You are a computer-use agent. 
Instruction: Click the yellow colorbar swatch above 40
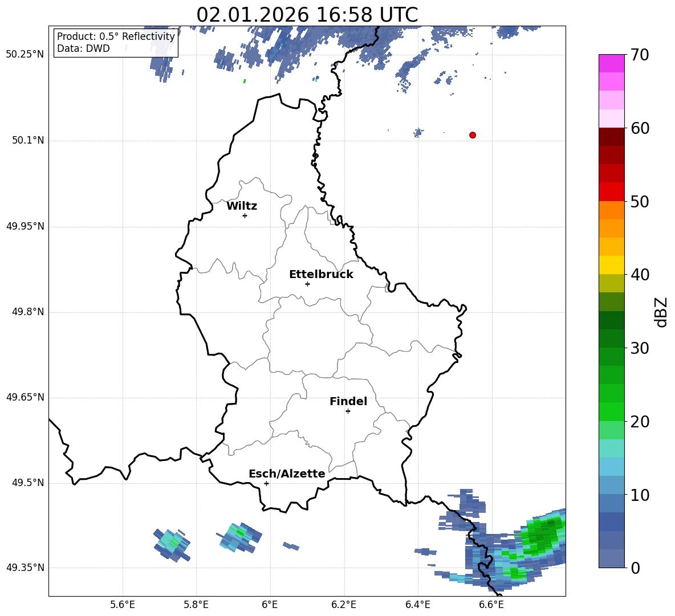pos(611,265)
